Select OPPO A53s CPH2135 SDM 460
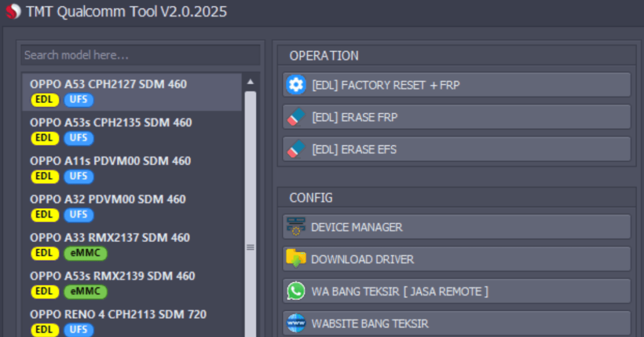The height and width of the screenshot is (337, 644). pos(132,130)
